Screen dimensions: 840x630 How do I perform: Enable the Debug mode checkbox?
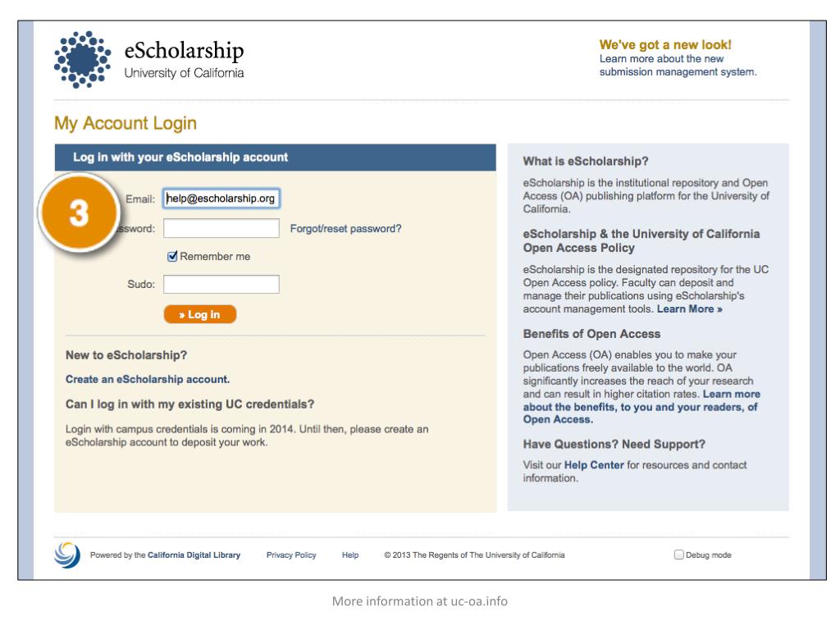coord(678,555)
